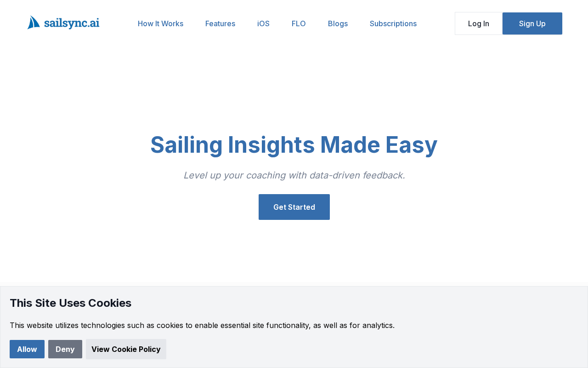Visit the Blogs page
588x368 pixels.
coord(338,23)
